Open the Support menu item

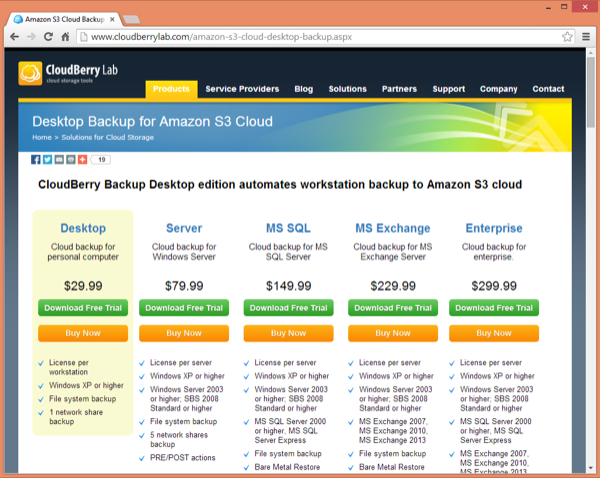point(448,89)
